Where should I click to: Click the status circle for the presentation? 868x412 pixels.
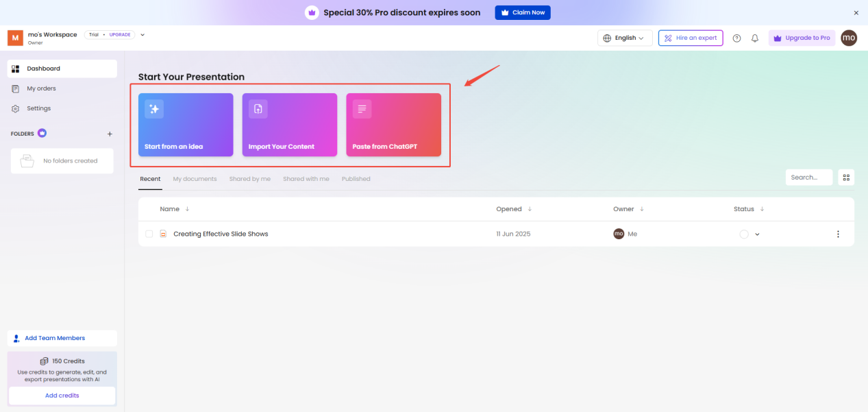coord(744,234)
